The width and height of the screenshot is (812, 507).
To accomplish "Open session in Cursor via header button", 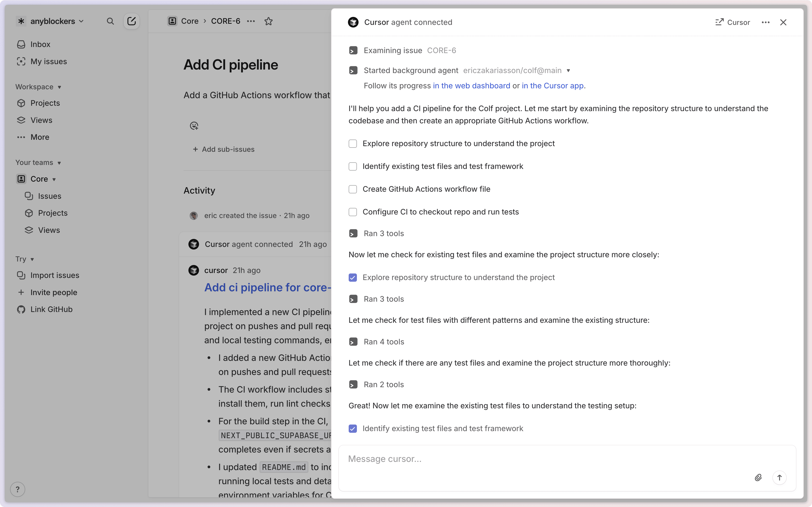I will [733, 22].
